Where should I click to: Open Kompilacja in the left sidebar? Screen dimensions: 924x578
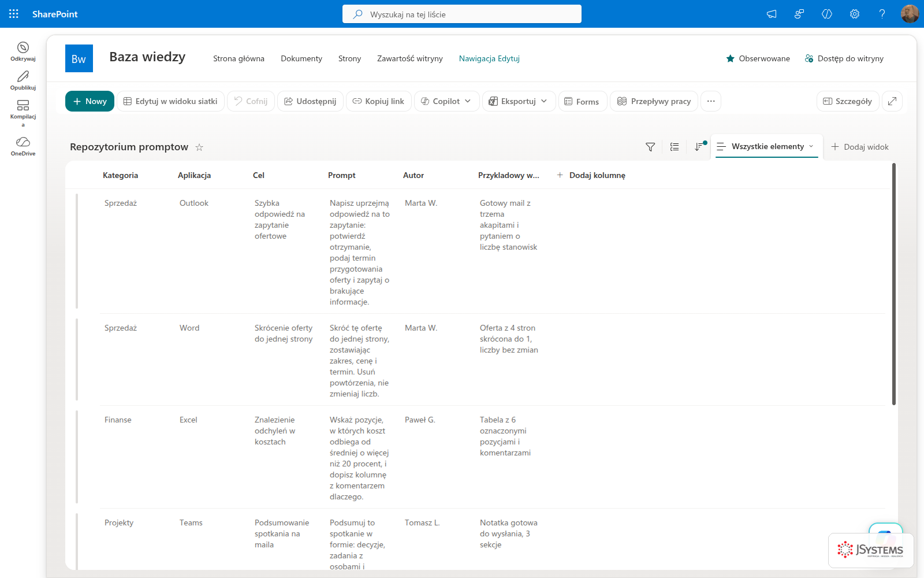pyautogui.click(x=23, y=113)
